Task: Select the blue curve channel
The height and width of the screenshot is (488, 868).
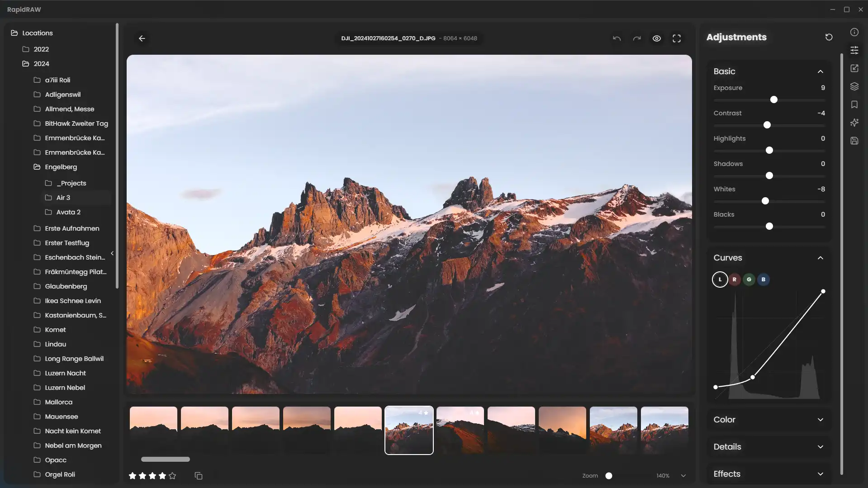Action: click(x=764, y=280)
